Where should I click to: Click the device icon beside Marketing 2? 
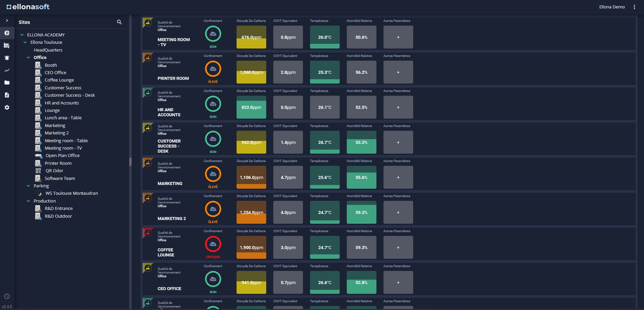coord(38,133)
